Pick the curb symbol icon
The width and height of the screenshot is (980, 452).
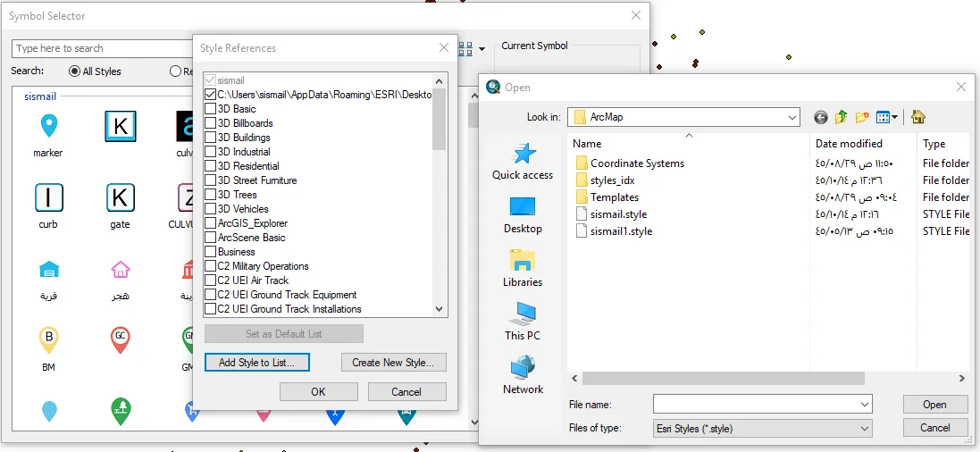point(48,197)
